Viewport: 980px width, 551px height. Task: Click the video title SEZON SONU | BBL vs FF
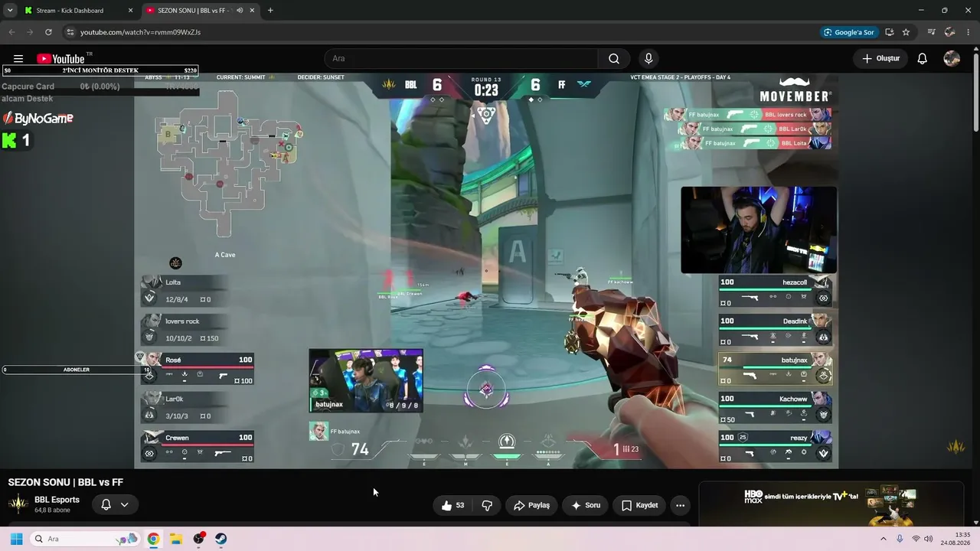point(66,482)
